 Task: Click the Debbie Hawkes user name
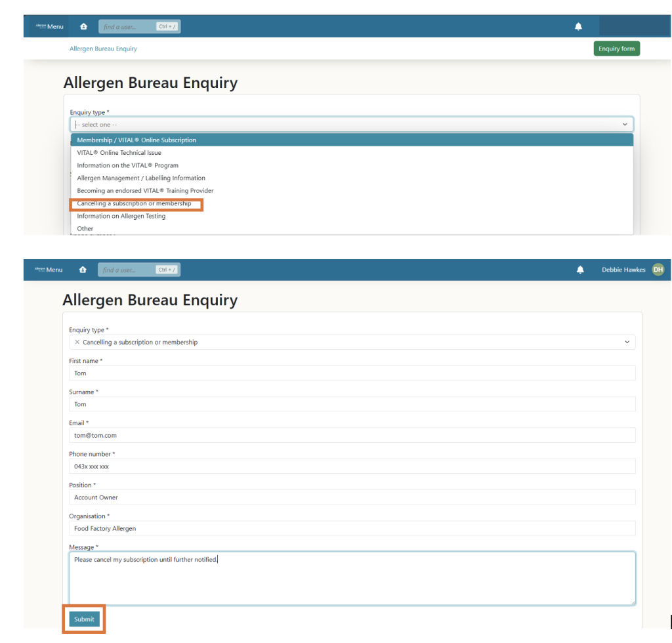click(623, 270)
